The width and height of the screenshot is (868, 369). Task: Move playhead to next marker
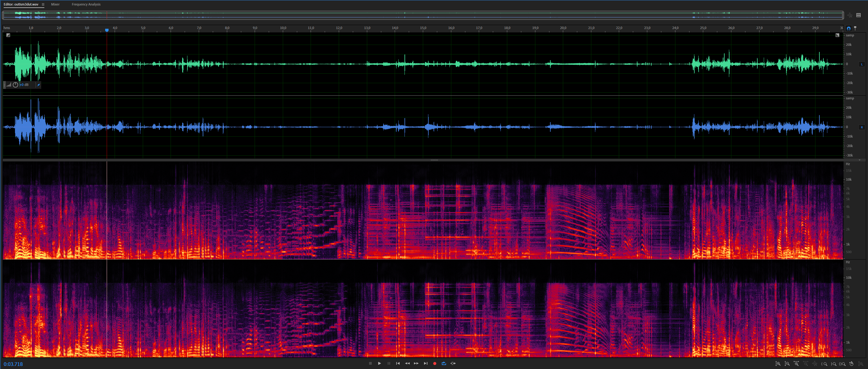click(426, 363)
